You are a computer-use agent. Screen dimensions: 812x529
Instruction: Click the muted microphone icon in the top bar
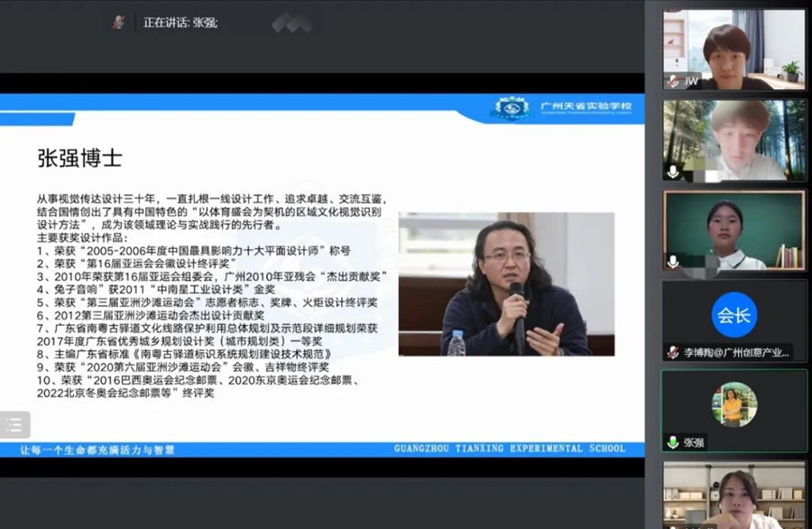120,21
